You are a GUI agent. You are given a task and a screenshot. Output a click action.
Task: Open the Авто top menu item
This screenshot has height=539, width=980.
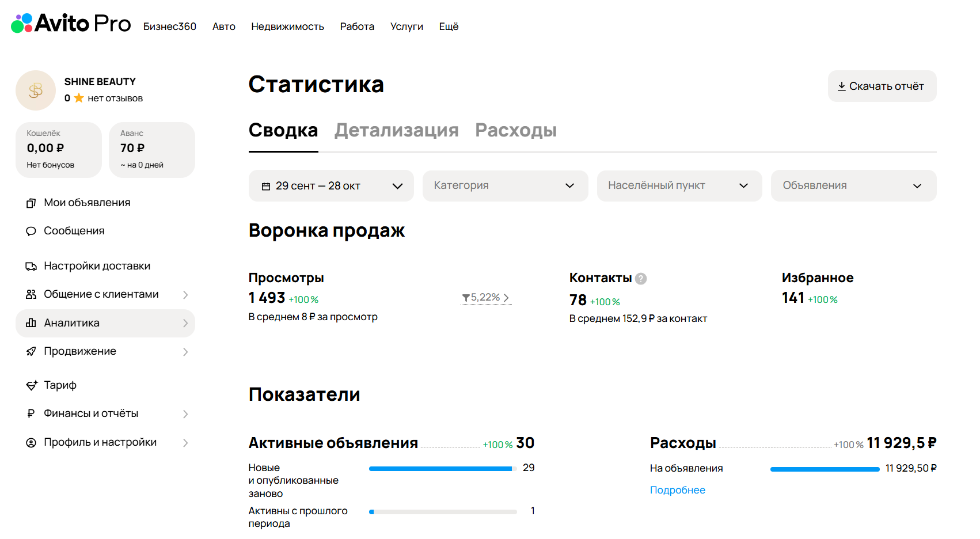(224, 26)
